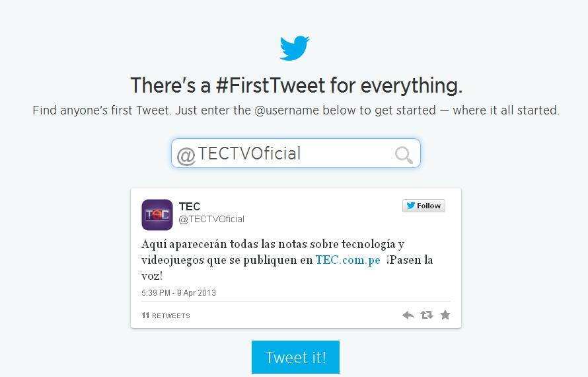Viewport: 588px width, 377px height.
Task: Open the @TECTVOficial handle under the name
Action: pos(211,219)
